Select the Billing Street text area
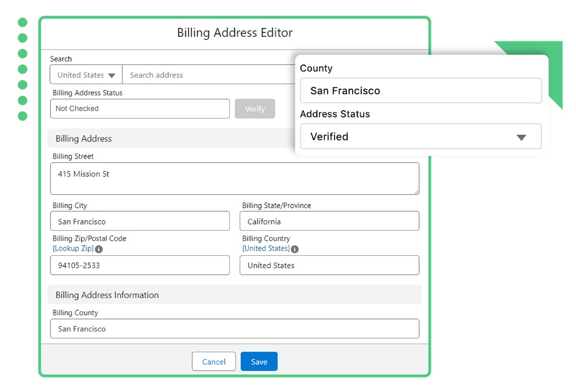Screen dimensions: 576x392 point(235,178)
